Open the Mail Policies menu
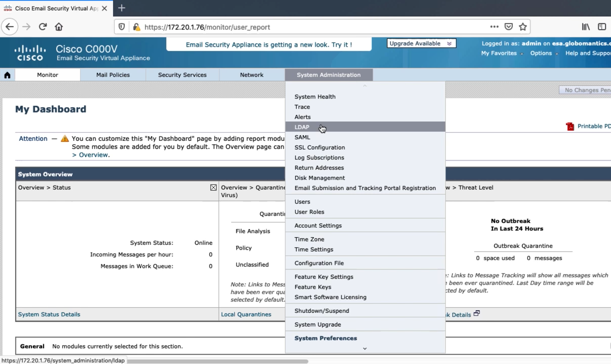The height and width of the screenshot is (364, 611). (x=113, y=75)
